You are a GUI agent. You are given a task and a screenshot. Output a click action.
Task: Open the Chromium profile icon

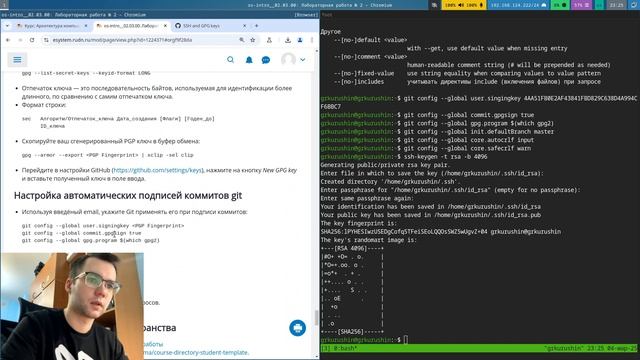tap(300, 40)
